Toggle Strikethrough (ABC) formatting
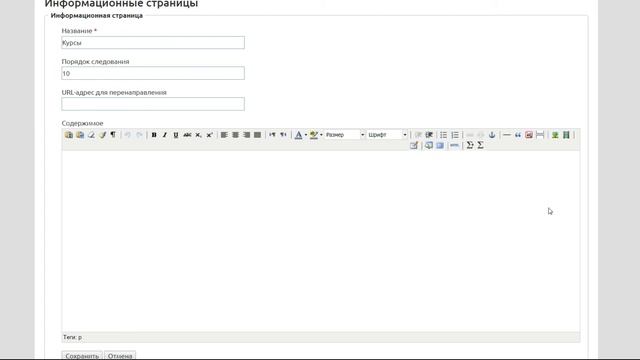Screen dimensions: 640x360 187,135
